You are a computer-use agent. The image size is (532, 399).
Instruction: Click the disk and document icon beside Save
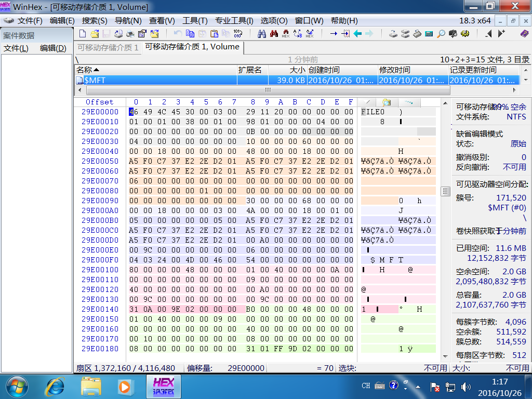[118, 33]
